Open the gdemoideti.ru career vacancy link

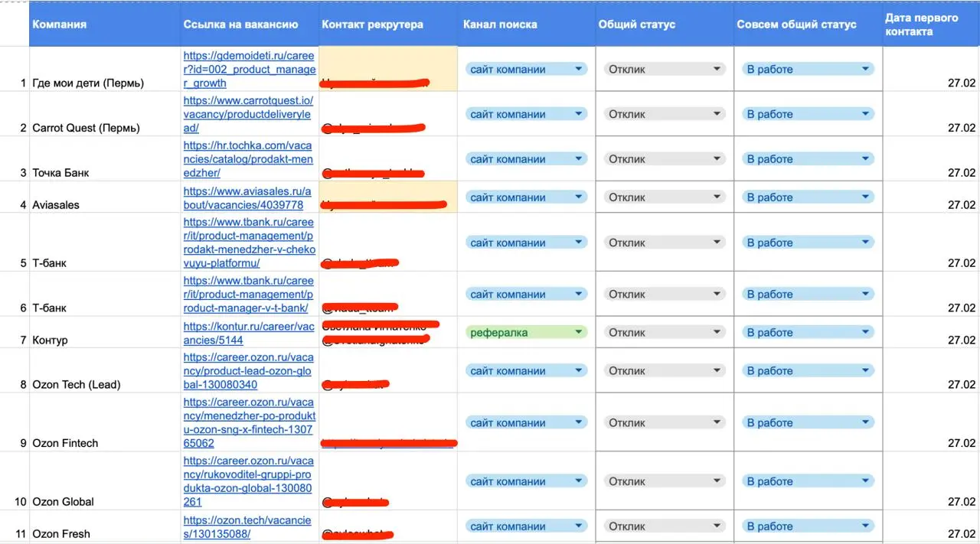coord(250,70)
